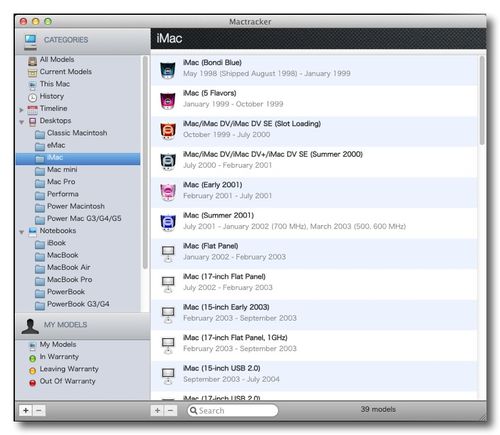Click into the Search field
Viewport: 500px width, 435px height.
point(232,411)
